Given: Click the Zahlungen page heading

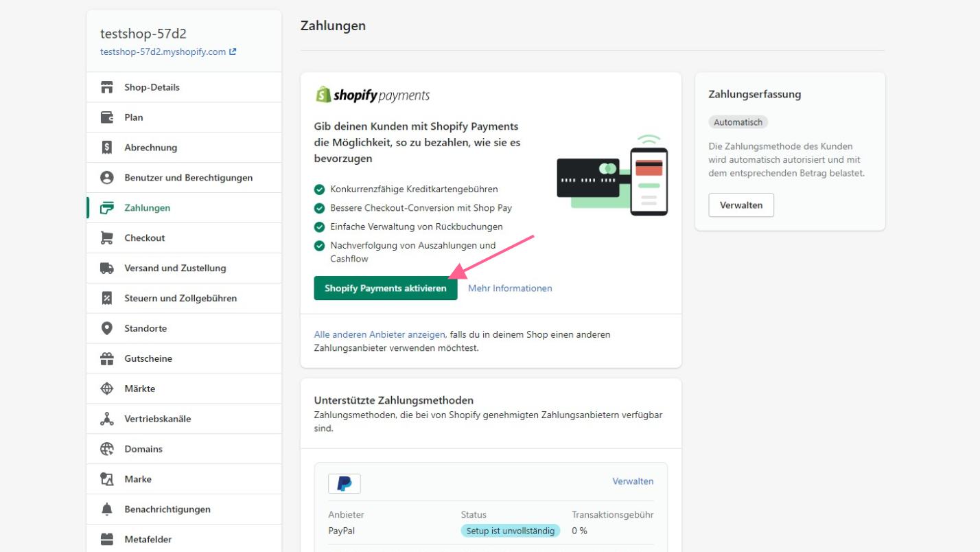Looking at the screenshot, I should click(x=333, y=26).
